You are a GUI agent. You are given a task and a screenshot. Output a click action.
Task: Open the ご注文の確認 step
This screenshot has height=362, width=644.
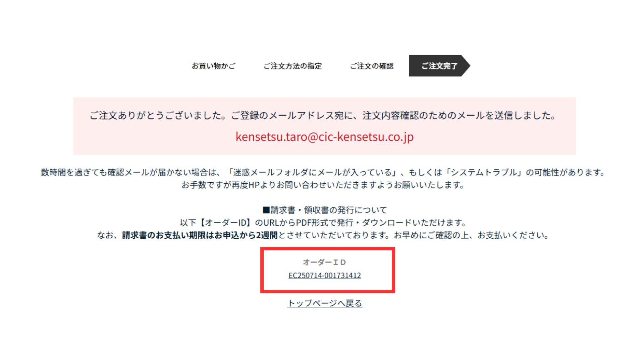click(372, 66)
